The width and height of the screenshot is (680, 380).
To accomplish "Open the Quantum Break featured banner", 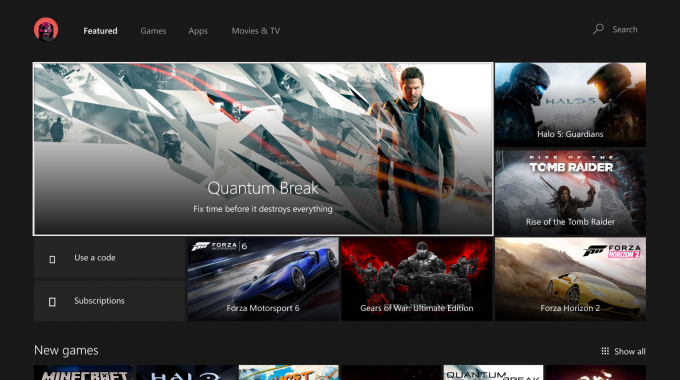I will click(x=263, y=149).
